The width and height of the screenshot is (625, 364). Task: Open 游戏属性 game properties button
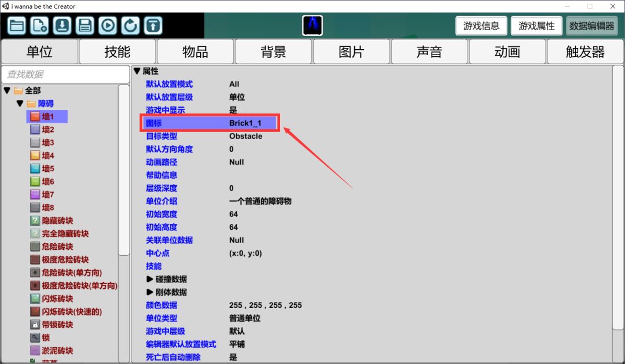pos(536,26)
